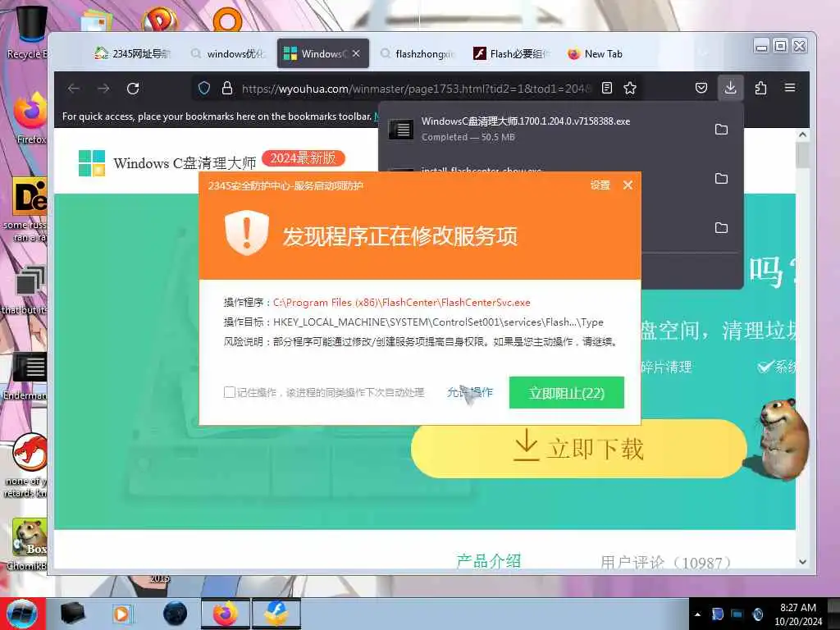Close the active Windows C tab
Viewport: 840px width, 630px height.
coord(356,53)
